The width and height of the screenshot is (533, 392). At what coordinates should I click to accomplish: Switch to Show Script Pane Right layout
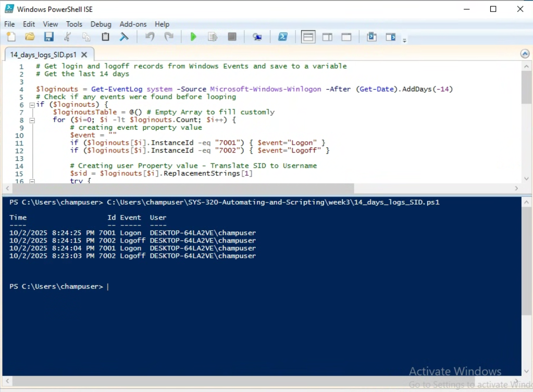click(327, 37)
